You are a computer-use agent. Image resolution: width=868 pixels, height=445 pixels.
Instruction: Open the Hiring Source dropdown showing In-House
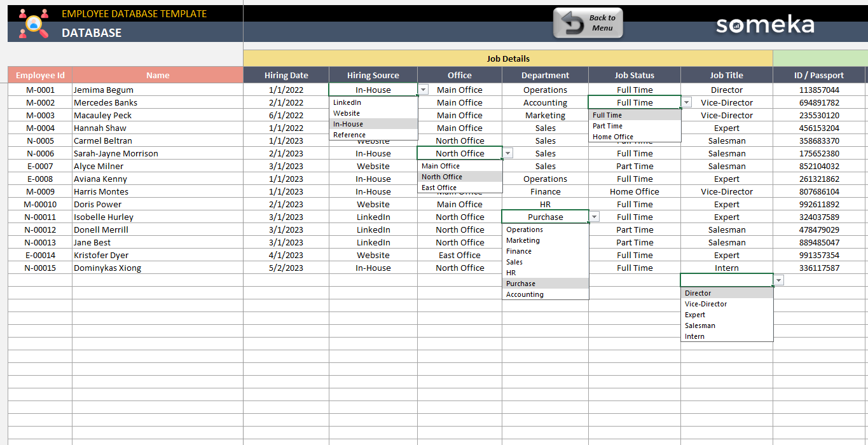(x=424, y=89)
